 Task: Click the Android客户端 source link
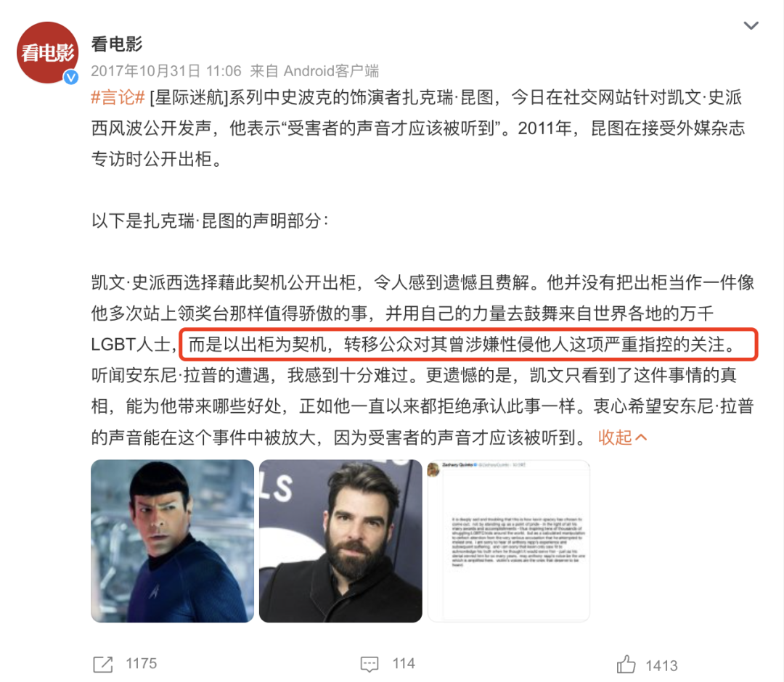[331, 71]
